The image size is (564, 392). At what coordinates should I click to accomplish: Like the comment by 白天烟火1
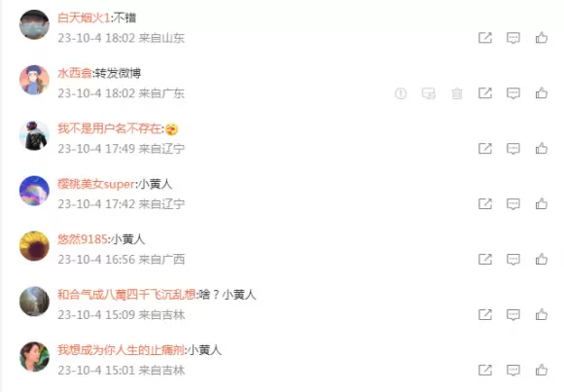tap(542, 38)
